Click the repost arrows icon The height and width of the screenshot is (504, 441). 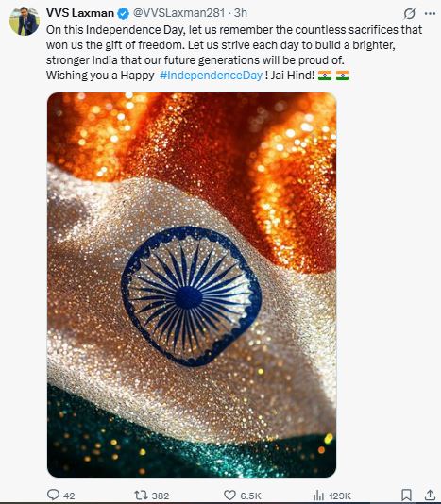(x=141, y=495)
